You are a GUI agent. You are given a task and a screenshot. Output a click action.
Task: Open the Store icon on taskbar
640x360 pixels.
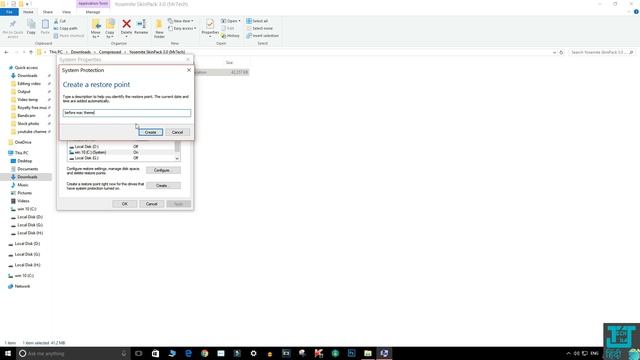tap(155, 353)
